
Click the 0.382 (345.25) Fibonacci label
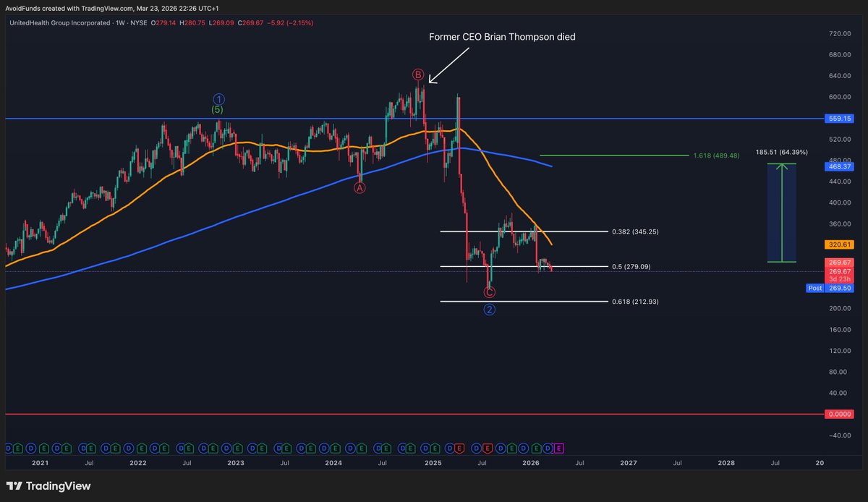(635, 231)
